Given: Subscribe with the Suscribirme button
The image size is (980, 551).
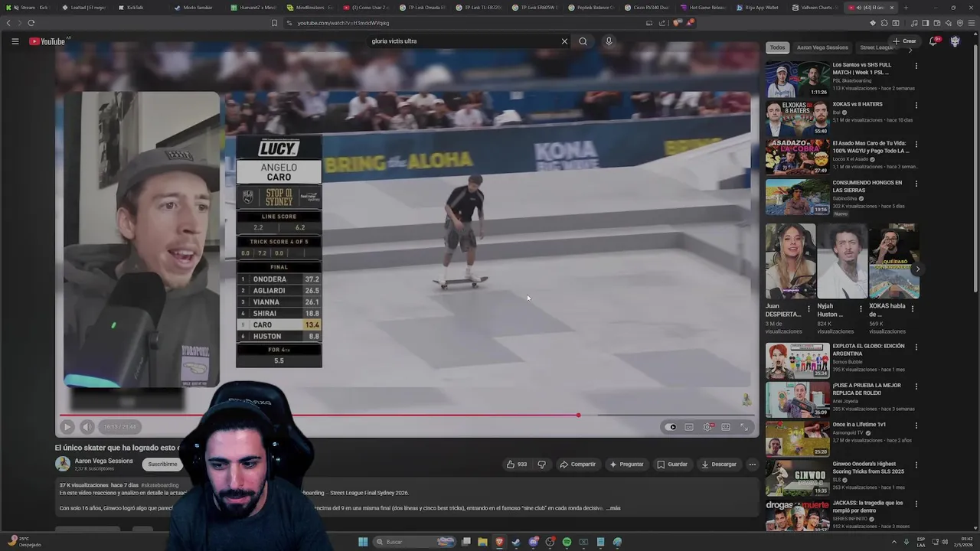Looking at the screenshot, I should [x=162, y=464].
